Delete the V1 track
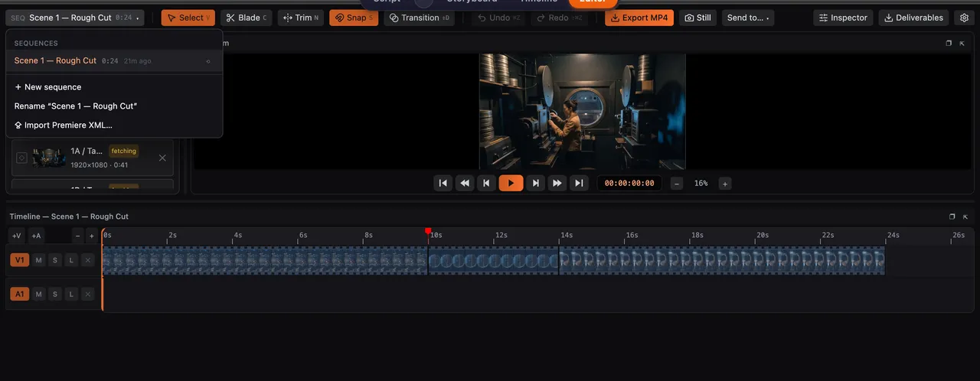 [87, 260]
